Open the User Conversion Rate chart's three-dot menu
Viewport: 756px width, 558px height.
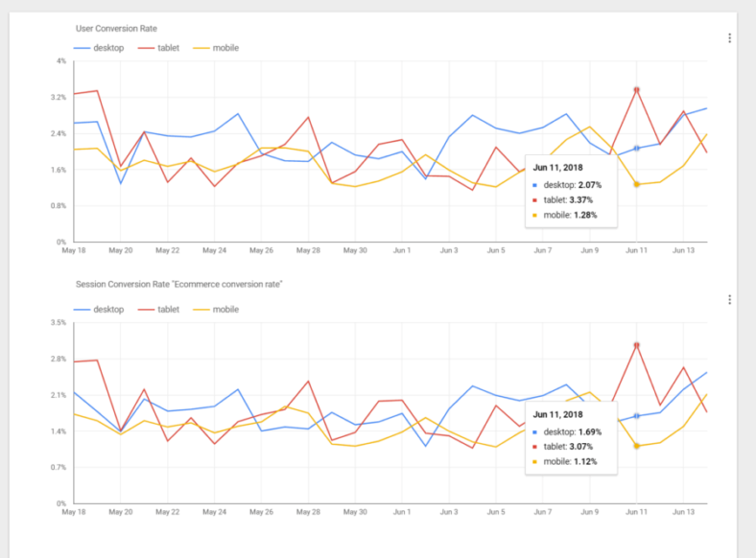coord(729,38)
